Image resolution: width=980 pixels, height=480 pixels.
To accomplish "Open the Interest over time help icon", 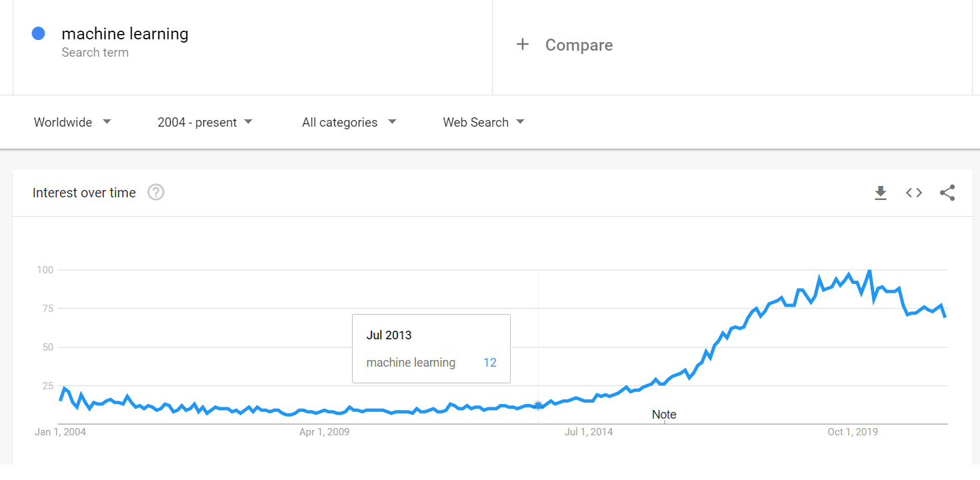I will [x=156, y=193].
